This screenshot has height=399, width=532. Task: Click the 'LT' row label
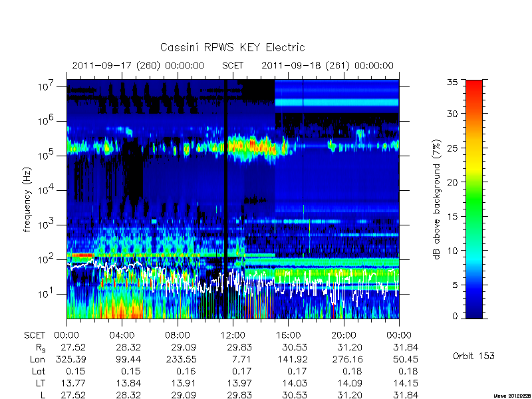(x=41, y=383)
